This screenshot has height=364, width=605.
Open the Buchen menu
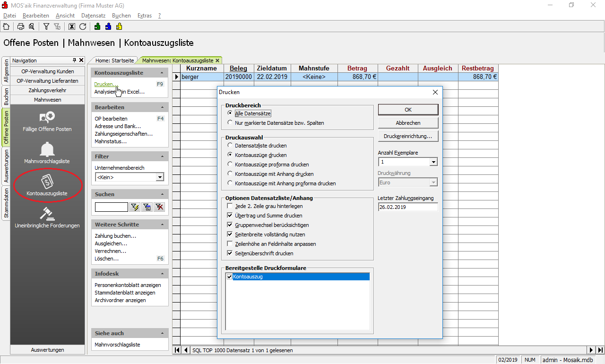click(x=121, y=16)
